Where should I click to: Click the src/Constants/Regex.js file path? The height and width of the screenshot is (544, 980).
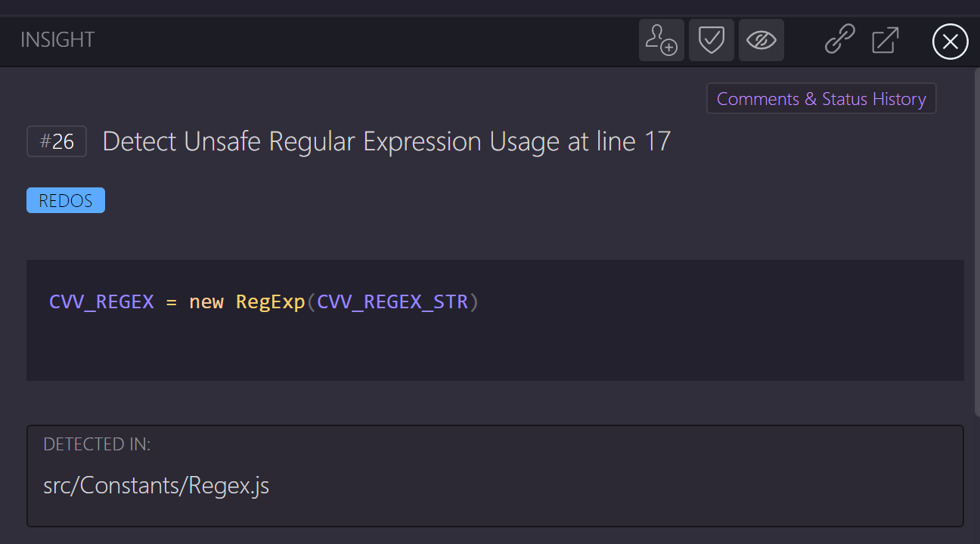[156, 486]
